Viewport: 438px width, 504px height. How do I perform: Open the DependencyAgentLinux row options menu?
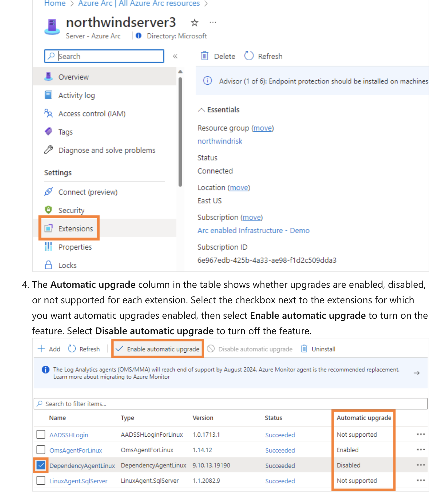click(x=421, y=465)
